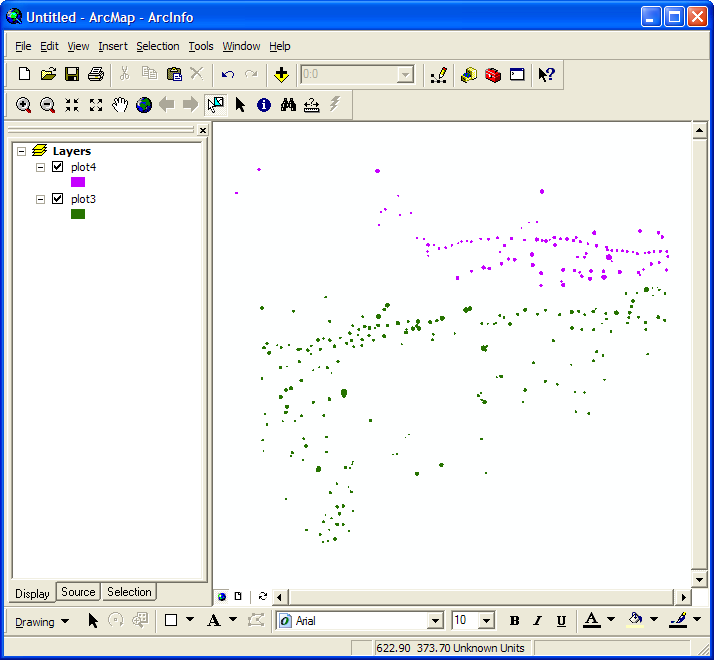Open the Drawing dropdown menu

pos(41,622)
